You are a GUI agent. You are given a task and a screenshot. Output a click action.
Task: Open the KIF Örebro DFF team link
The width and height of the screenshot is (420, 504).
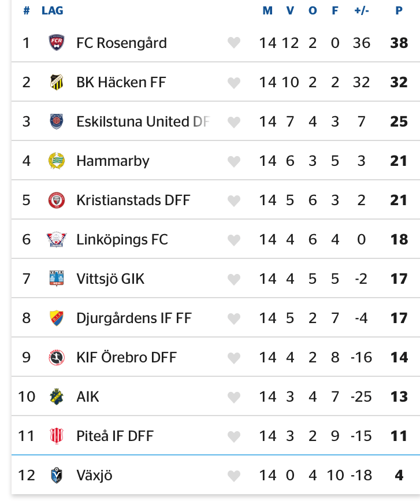(x=127, y=357)
